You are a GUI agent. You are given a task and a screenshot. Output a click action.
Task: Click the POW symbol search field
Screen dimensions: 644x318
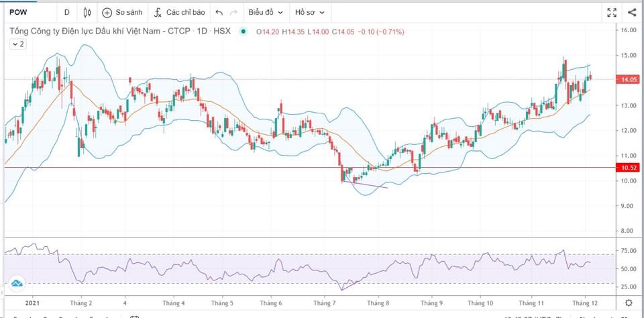click(27, 12)
